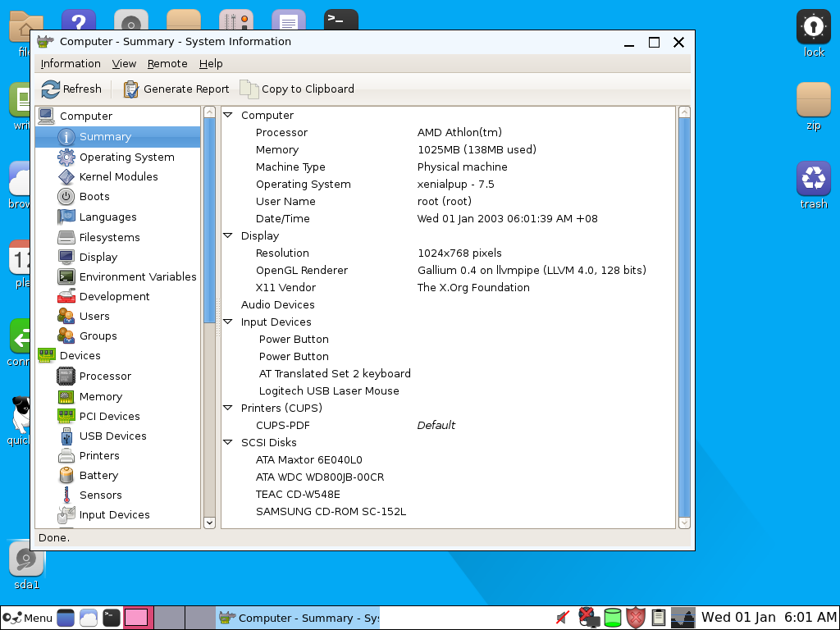This screenshot has width=840, height=630.
Task: Open the PCI Devices card icon
Action: tap(66, 416)
